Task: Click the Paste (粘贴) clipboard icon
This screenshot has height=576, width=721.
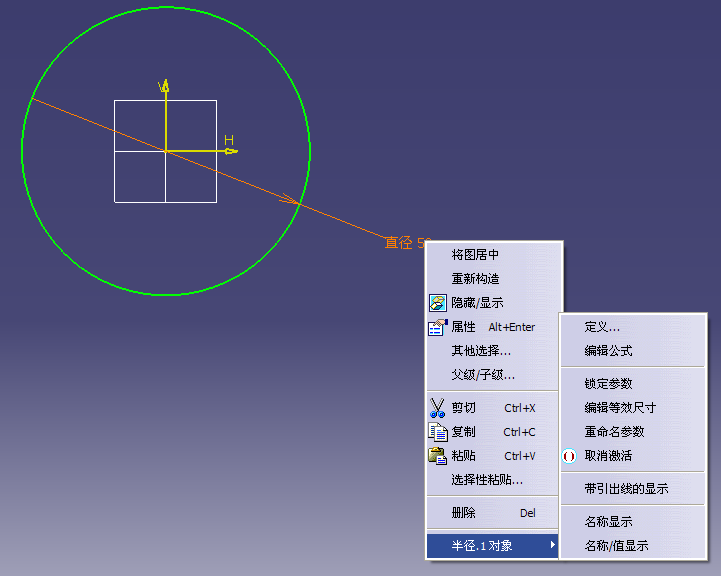Action: point(438,456)
